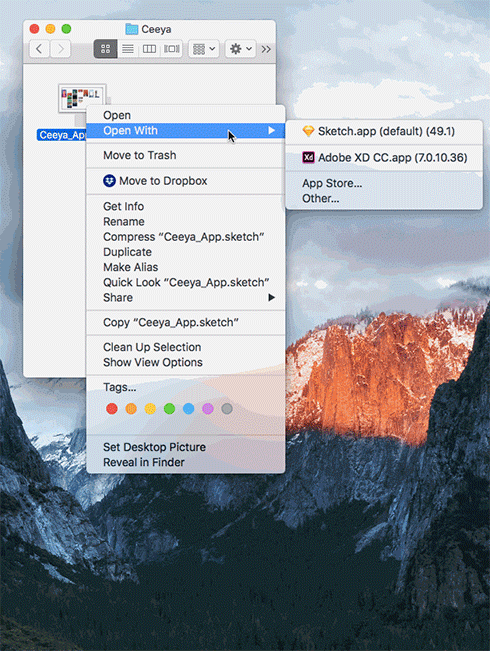Go forward using the Finder forward arrow
The image size is (490, 651).
[x=61, y=49]
